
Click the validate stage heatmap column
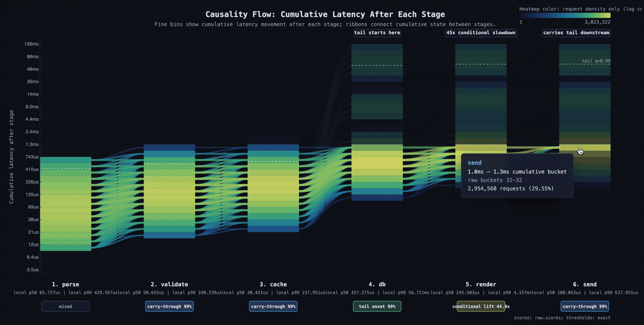pos(169,191)
